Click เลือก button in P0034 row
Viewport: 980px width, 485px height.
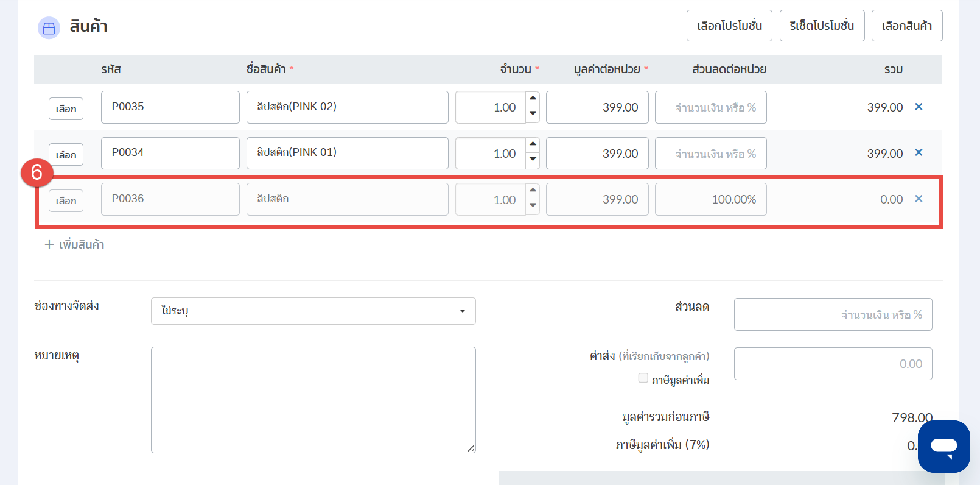[66, 155]
